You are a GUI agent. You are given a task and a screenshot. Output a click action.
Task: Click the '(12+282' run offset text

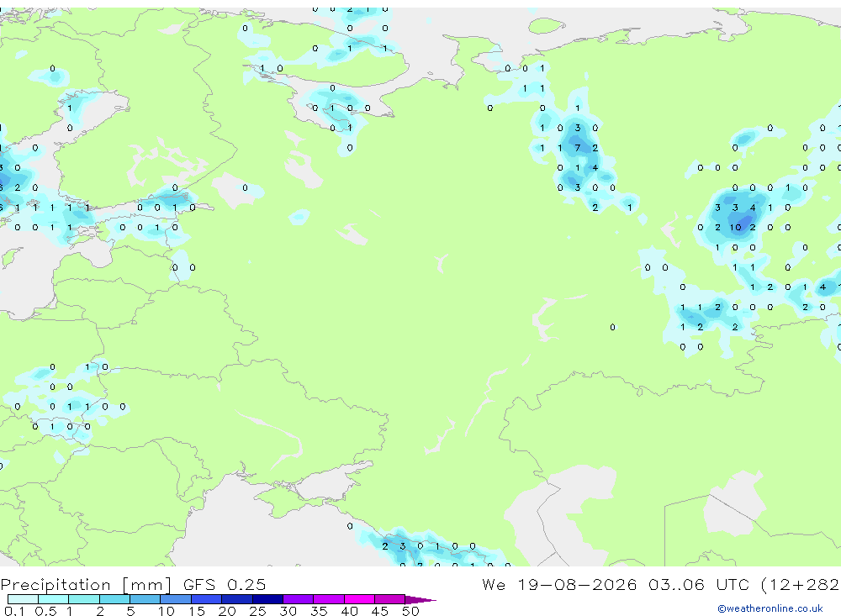[800, 584]
